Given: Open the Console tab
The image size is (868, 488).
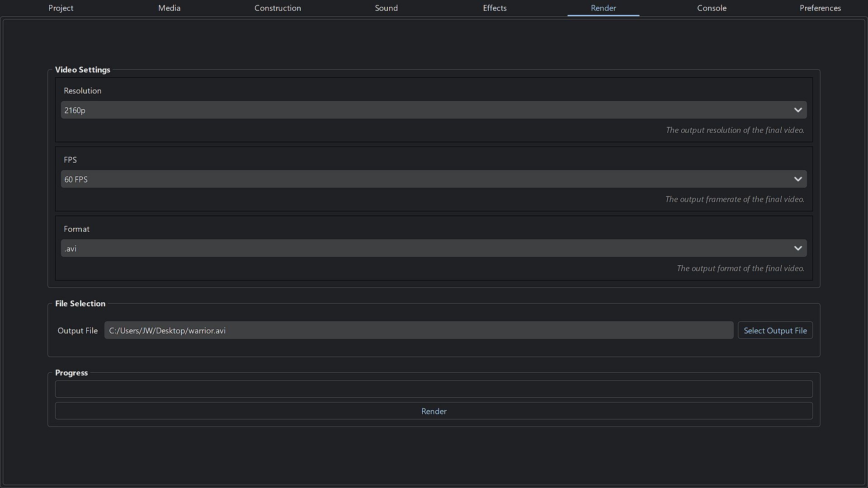Looking at the screenshot, I should [x=712, y=8].
